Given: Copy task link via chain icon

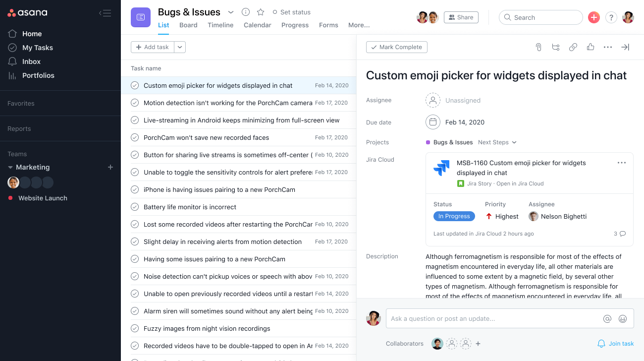Looking at the screenshot, I should click(573, 47).
